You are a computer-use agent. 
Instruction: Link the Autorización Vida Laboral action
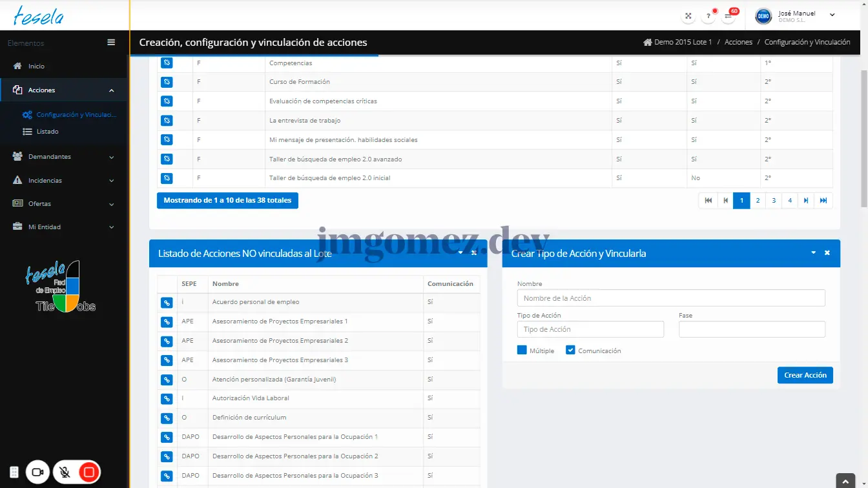167,399
